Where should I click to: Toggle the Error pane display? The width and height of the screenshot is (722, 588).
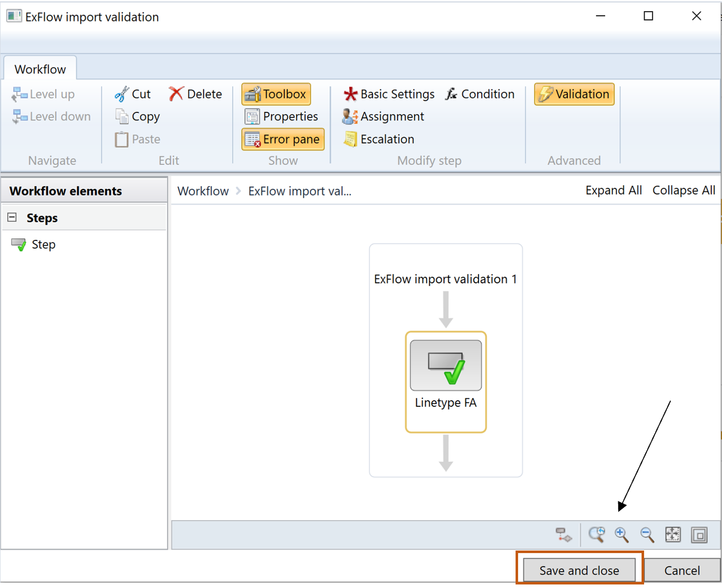283,139
